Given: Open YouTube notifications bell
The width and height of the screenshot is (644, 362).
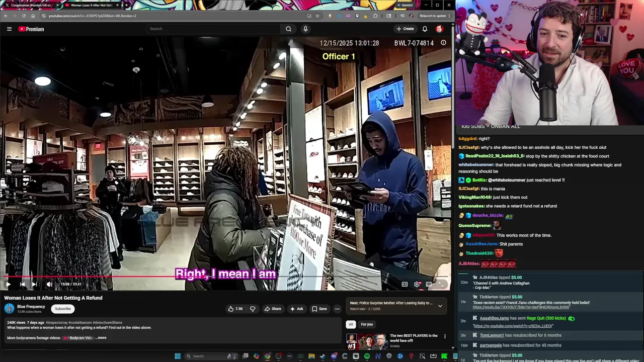Looking at the screenshot, I should (x=425, y=29).
